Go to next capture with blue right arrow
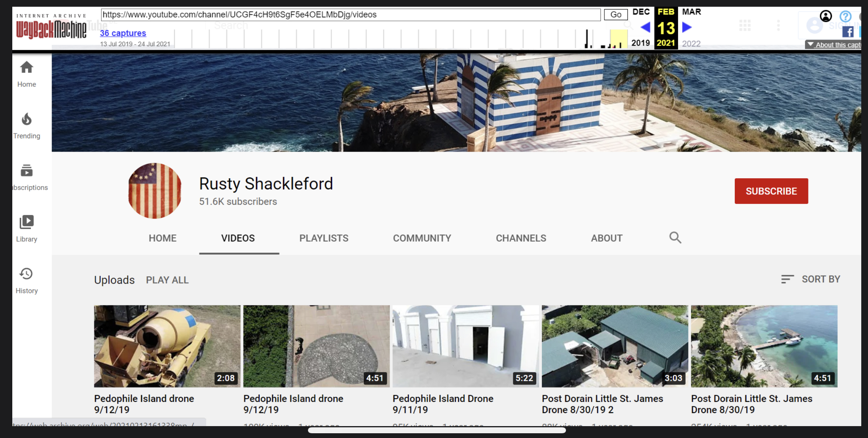 (x=687, y=27)
